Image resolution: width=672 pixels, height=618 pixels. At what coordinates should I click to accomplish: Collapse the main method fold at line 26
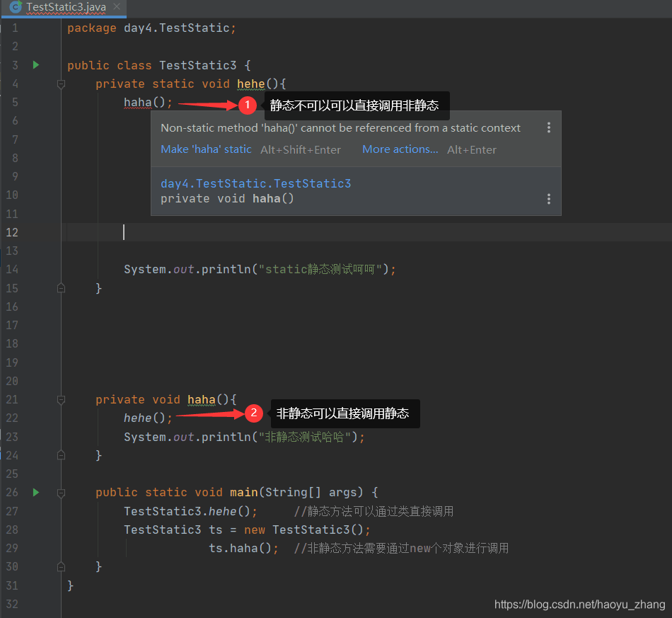[62, 493]
